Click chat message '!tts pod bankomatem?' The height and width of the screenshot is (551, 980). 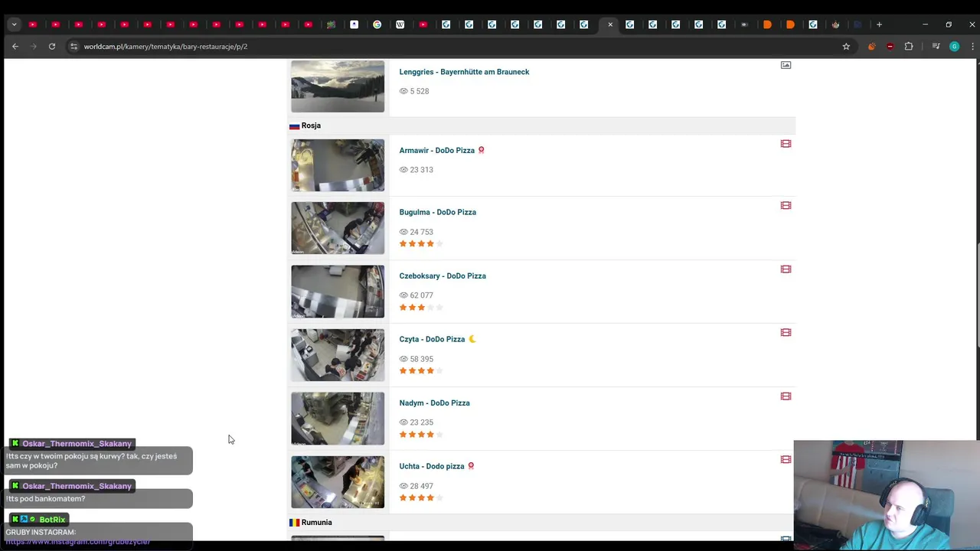45,499
